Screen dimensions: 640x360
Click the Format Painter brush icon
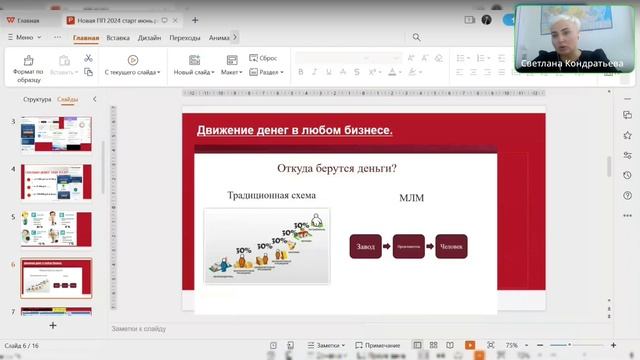[x=29, y=60]
